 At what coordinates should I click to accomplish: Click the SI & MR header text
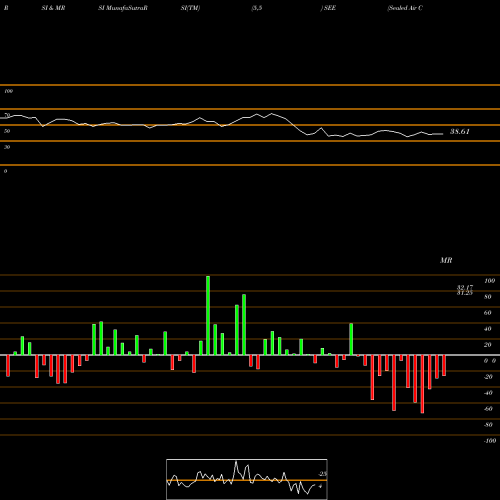tap(53, 8)
